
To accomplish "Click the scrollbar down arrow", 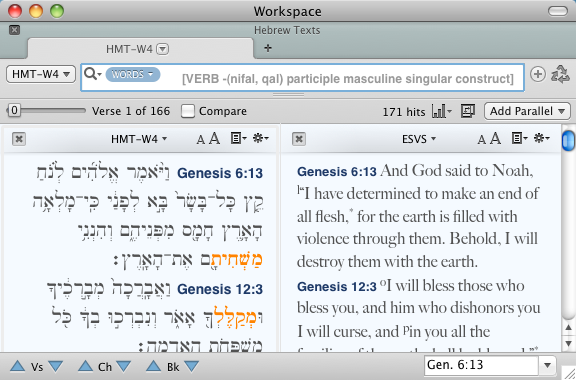I will point(568,344).
